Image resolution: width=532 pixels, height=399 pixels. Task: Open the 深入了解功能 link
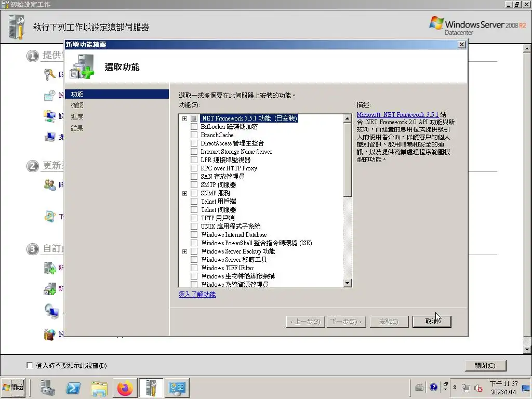[x=197, y=295]
